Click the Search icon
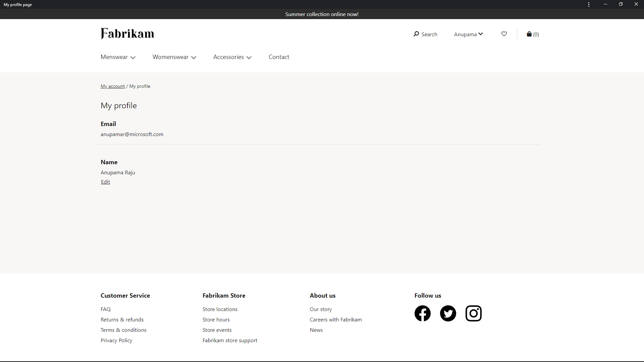The image size is (644, 362). coord(416,34)
